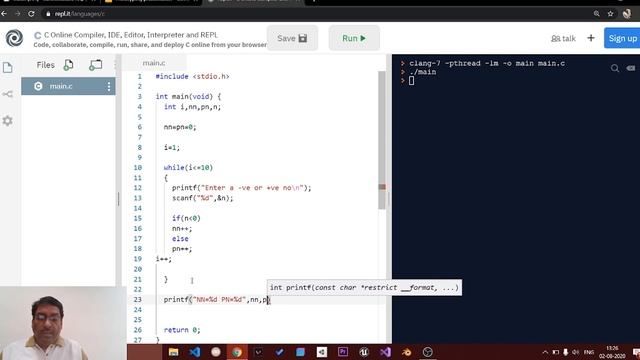Viewport: 640px width, 360px height.
Task: Add a new file in Files panel
Action: (x=69, y=64)
